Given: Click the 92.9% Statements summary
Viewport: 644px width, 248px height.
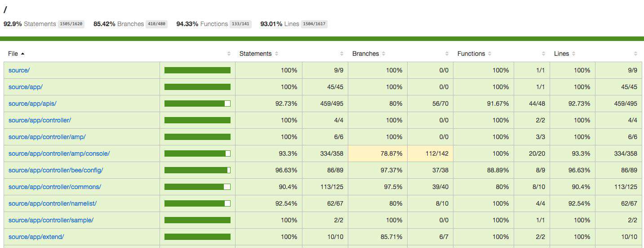Looking at the screenshot, I should [30, 24].
